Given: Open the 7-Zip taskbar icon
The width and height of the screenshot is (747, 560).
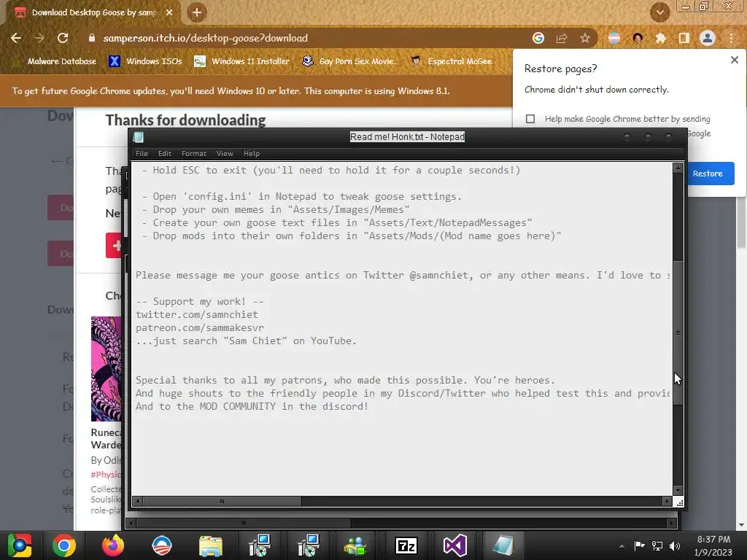Looking at the screenshot, I should coord(406,545).
